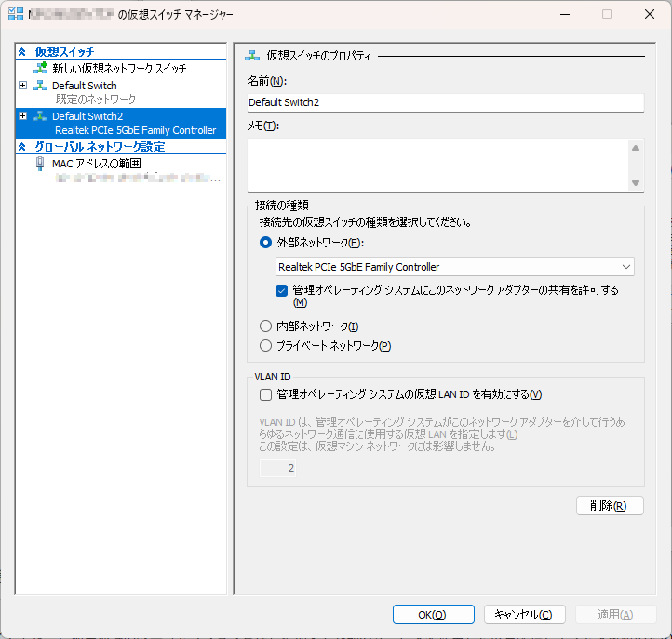Click the Default Switch network icon
Viewport: 672px width, 639px height.
pos(40,86)
